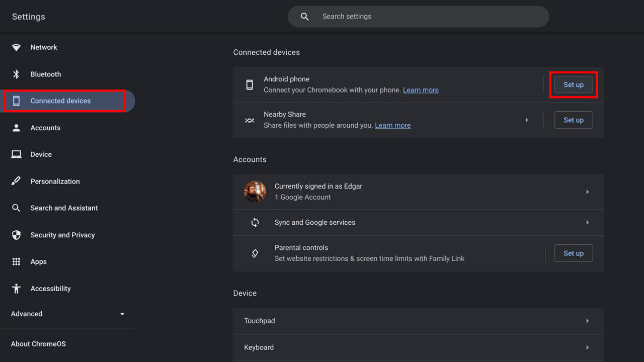Image resolution: width=644 pixels, height=362 pixels.
Task: Open the Touchpad settings row arrow
Action: 587,321
